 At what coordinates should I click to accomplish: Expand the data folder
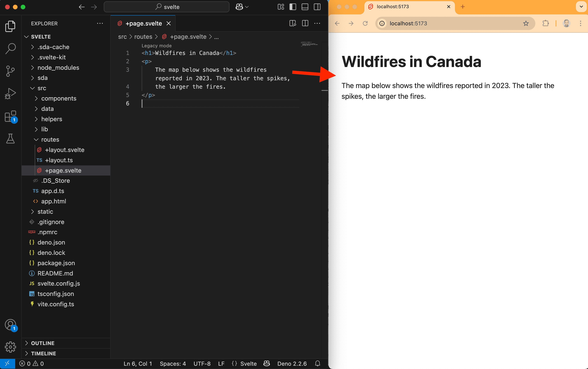pos(47,109)
